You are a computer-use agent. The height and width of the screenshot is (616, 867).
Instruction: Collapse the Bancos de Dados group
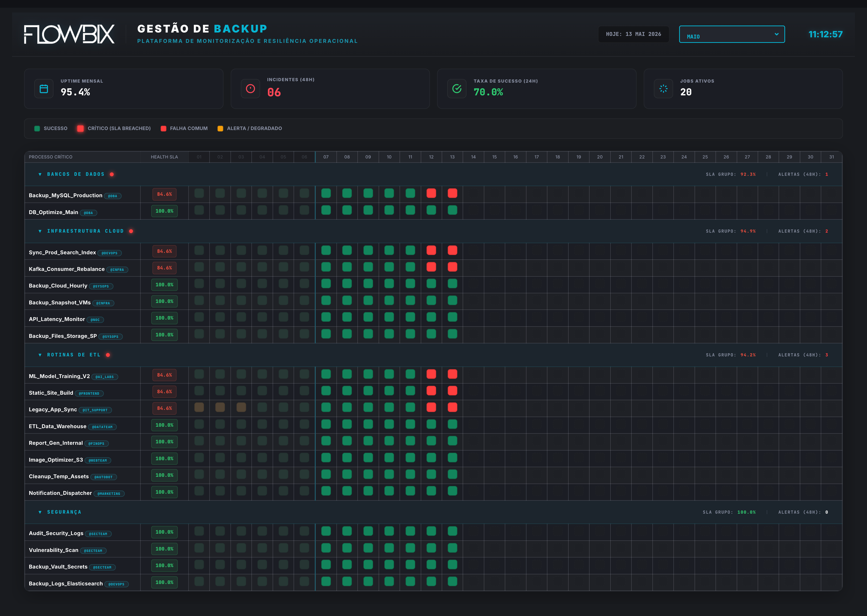[x=40, y=175]
